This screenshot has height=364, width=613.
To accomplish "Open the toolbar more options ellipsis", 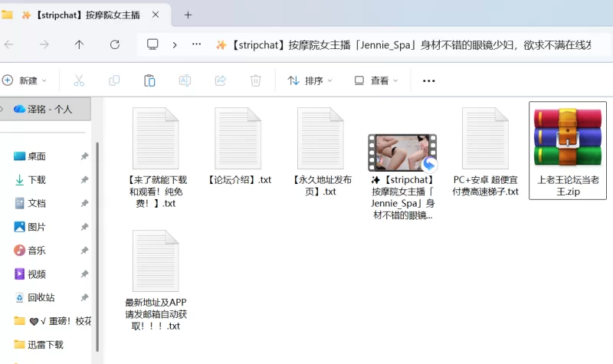I will [x=429, y=80].
